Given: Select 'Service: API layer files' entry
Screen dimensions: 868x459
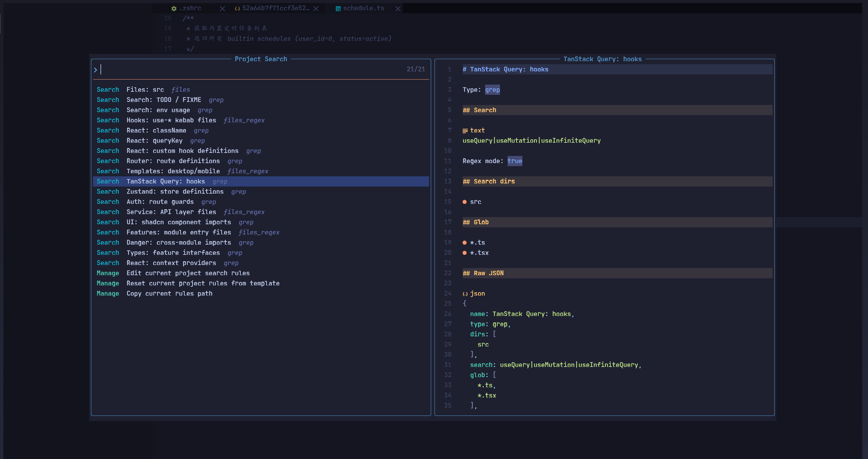Looking at the screenshot, I should [261, 212].
